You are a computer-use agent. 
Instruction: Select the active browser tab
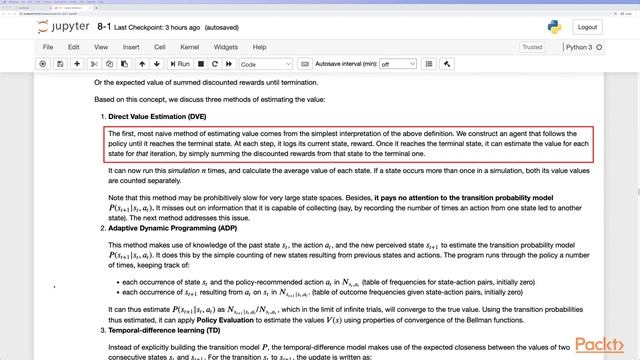point(73,8)
